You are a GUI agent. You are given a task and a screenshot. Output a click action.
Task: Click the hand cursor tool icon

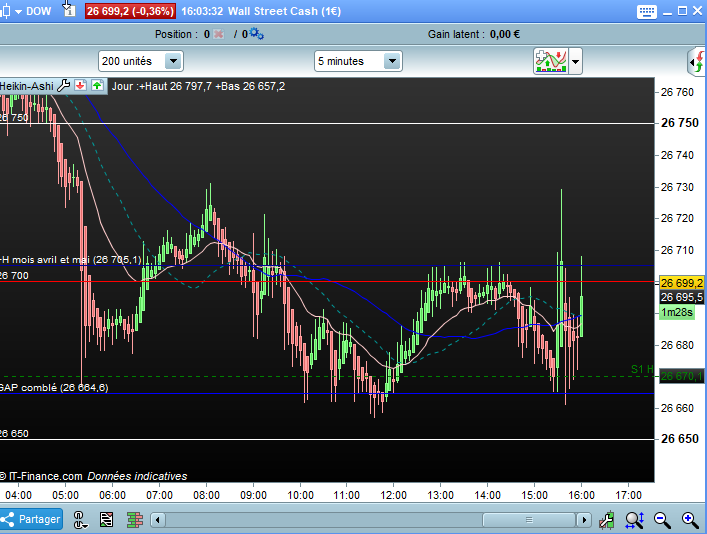[80, 520]
